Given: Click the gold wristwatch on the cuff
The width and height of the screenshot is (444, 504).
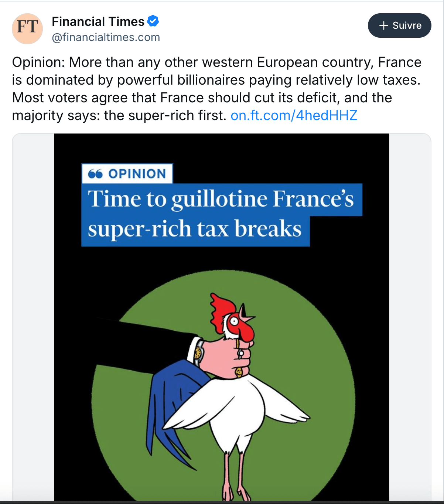Looking at the screenshot, I should [199, 353].
